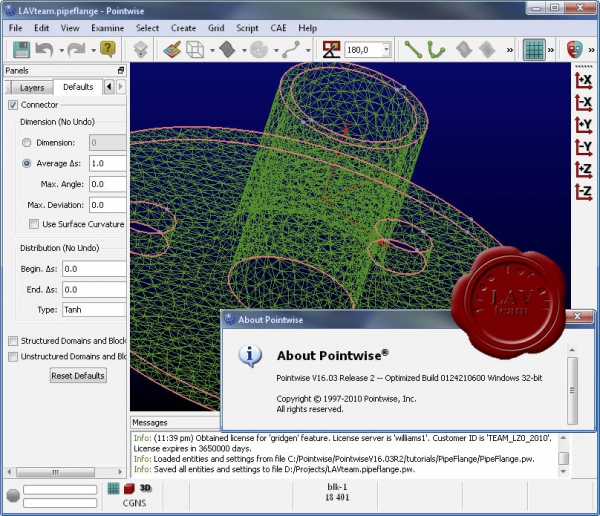This screenshot has height=516, width=600.
Task: Enable Use Surface Curvature checkbox
Action: 34,224
